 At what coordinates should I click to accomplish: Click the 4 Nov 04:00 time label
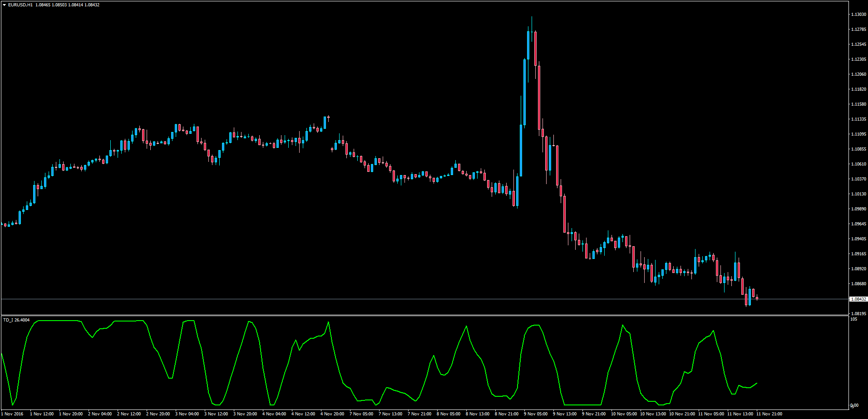click(x=274, y=414)
